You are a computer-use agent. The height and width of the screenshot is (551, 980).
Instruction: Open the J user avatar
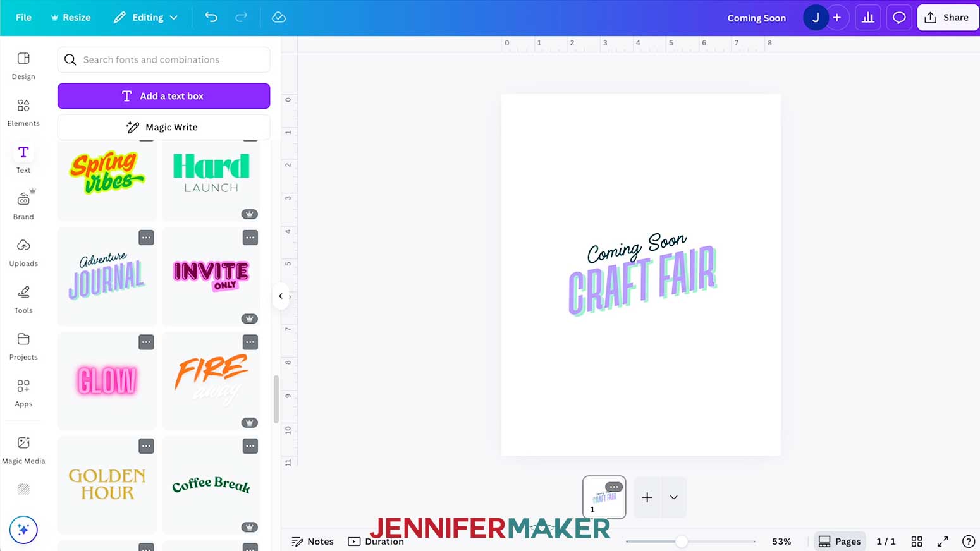[816, 18]
